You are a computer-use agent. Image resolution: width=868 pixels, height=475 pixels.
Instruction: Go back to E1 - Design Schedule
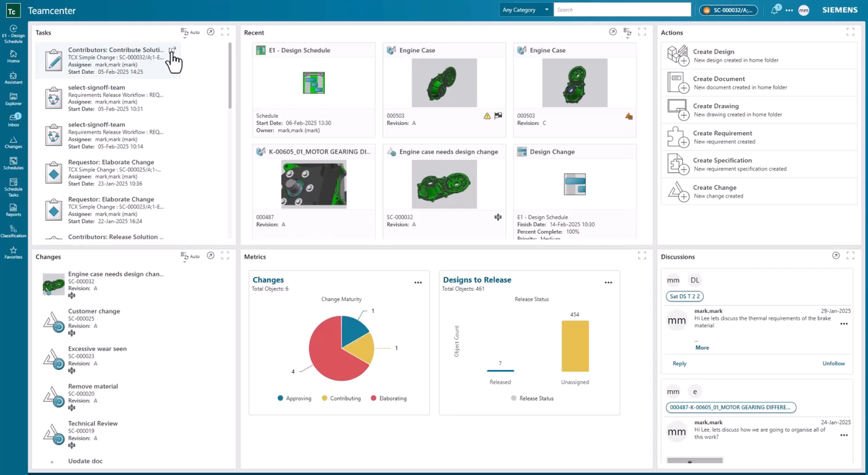pos(13,34)
